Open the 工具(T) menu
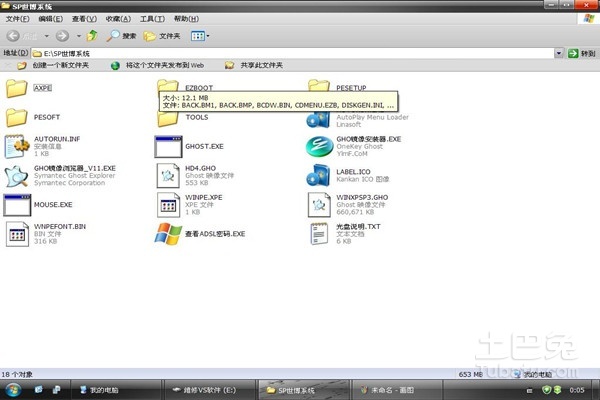This screenshot has height=400, width=600. click(x=151, y=18)
